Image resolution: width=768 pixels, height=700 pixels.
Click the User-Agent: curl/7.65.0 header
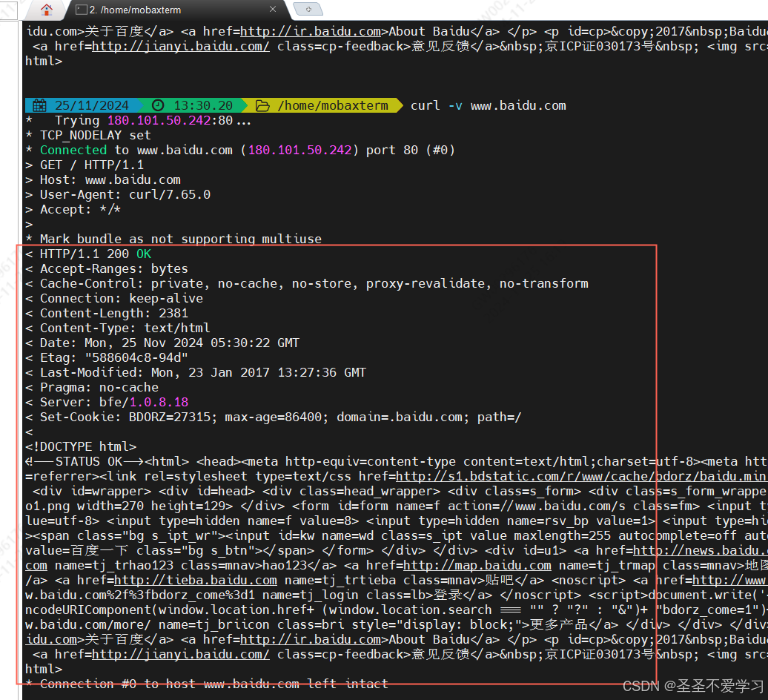tap(125, 194)
